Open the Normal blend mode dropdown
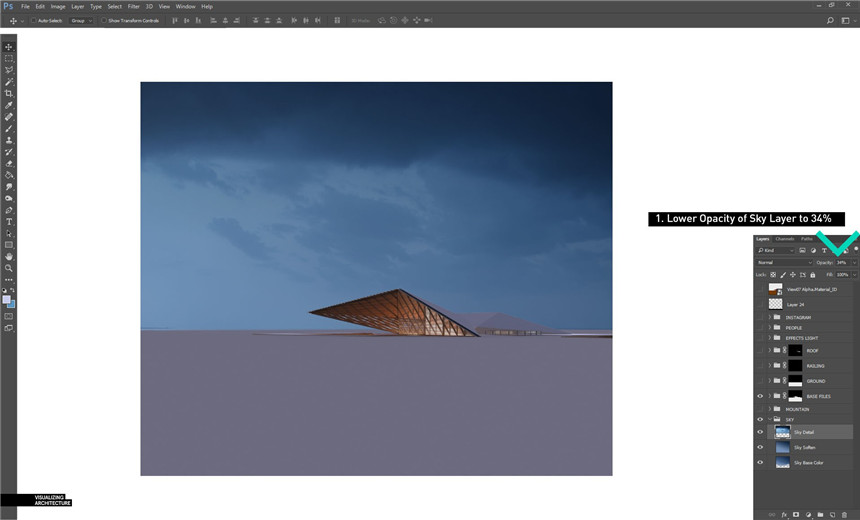Image resolution: width=860 pixels, height=520 pixels. tap(784, 262)
